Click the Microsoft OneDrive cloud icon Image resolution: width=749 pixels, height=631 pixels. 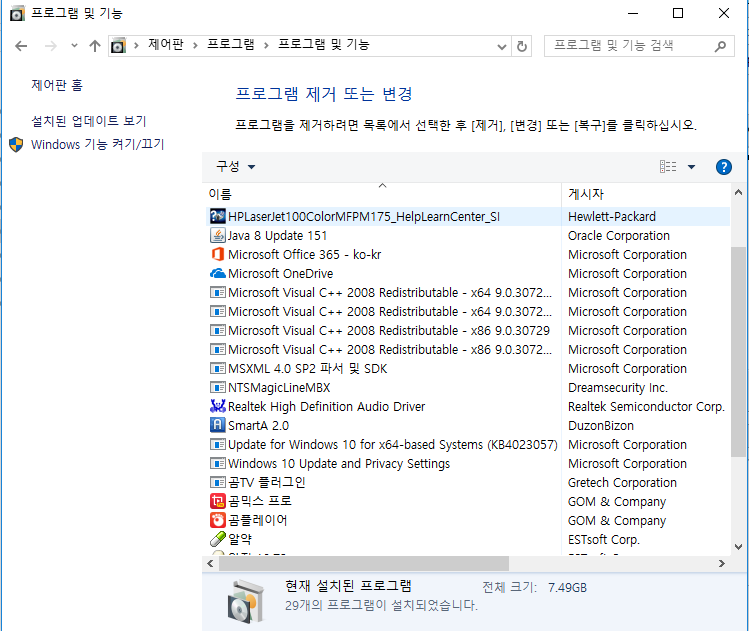point(218,273)
